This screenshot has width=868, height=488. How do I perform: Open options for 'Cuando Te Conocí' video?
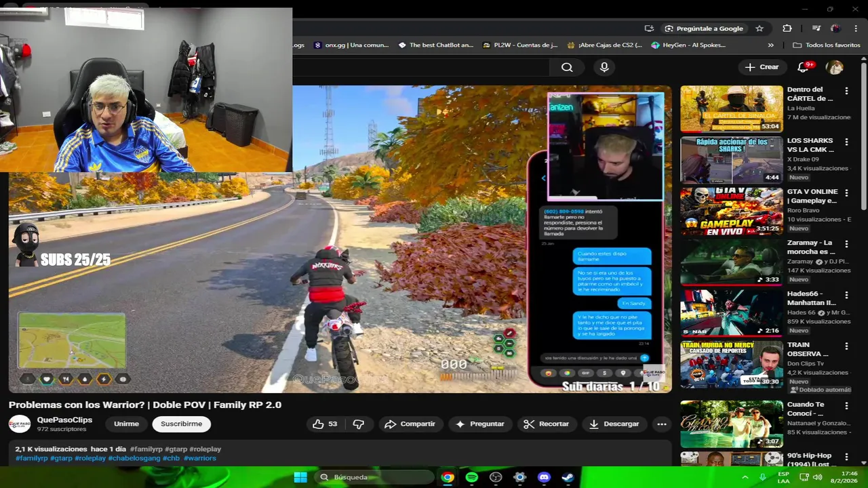pyautogui.click(x=846, y=406)
